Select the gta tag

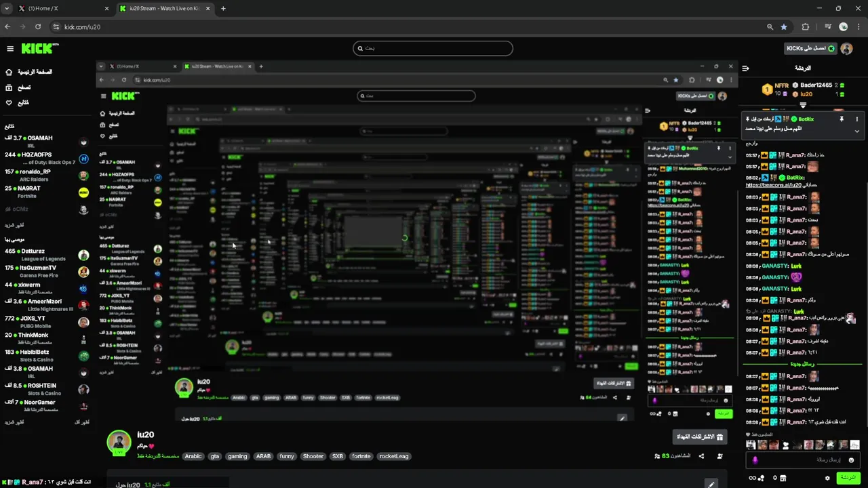tap(215, 456)
